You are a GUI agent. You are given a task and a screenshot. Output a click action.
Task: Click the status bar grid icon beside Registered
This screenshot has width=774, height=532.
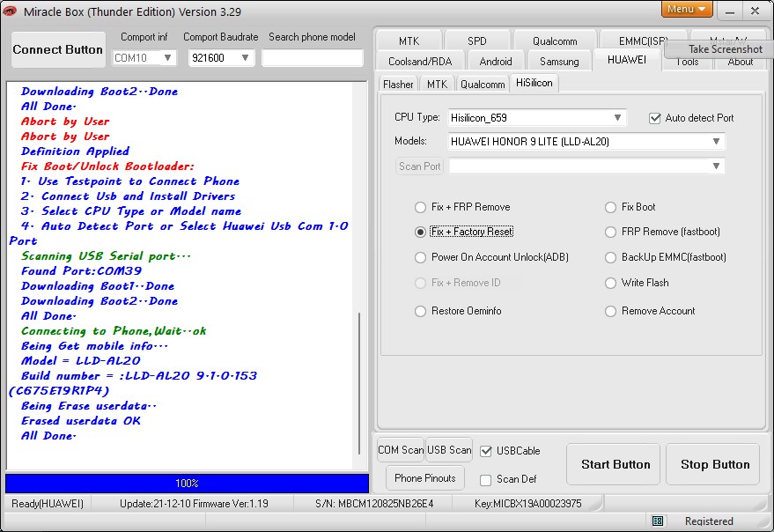[657, 521]
